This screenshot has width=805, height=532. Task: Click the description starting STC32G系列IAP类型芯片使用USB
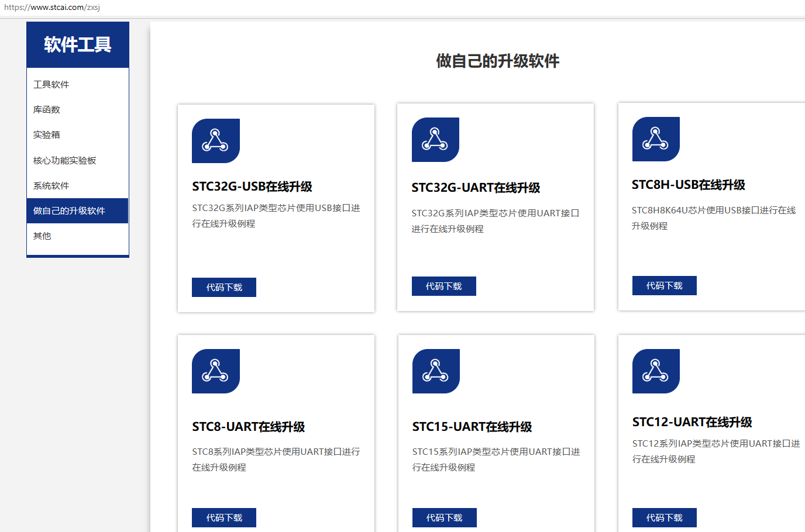point(276,216)
